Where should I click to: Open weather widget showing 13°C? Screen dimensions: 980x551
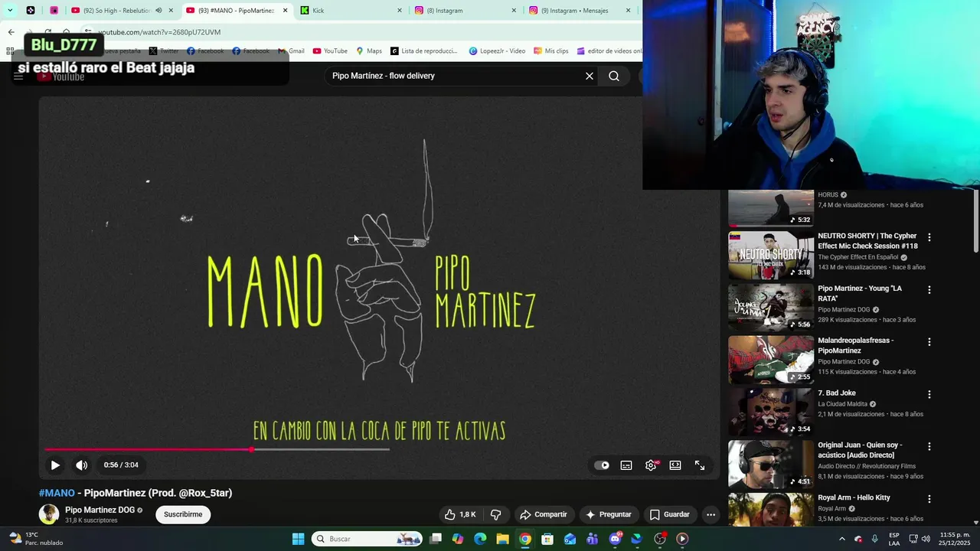point(36,539)
